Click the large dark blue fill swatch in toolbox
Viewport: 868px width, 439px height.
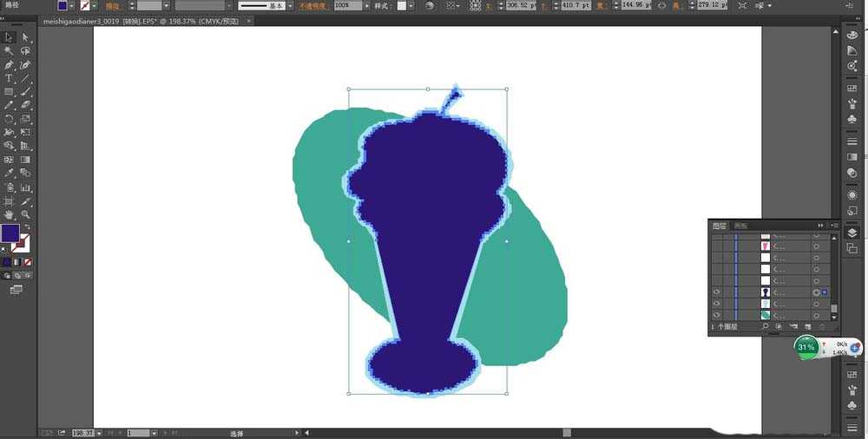tap(10, 233)
